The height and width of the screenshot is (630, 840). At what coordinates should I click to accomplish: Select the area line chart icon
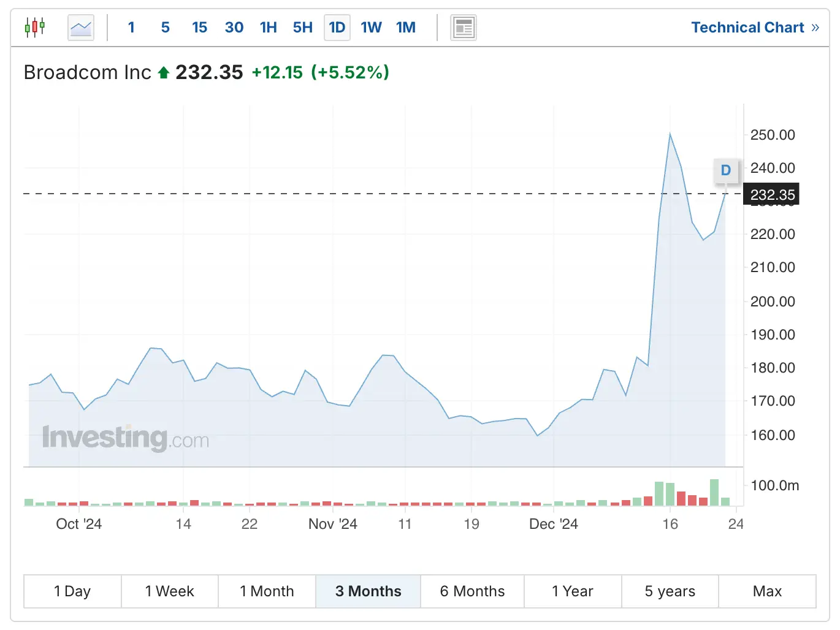(81, 28)
